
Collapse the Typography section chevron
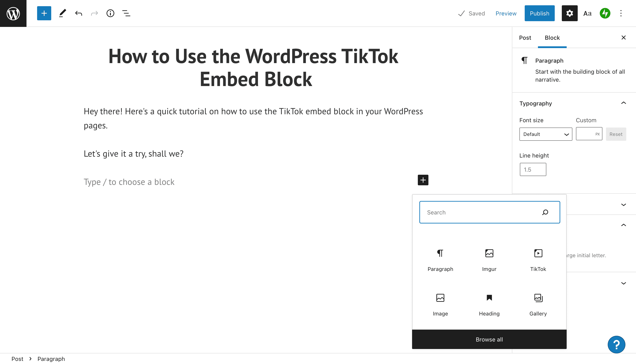click(x=624, y=103)
